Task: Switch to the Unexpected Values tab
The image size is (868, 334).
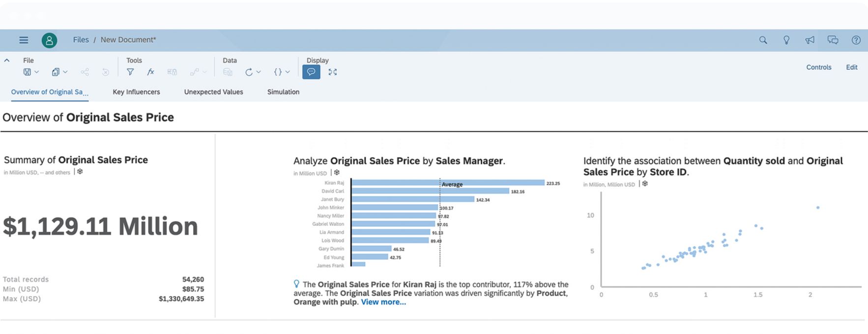Action: click(213, 92)
